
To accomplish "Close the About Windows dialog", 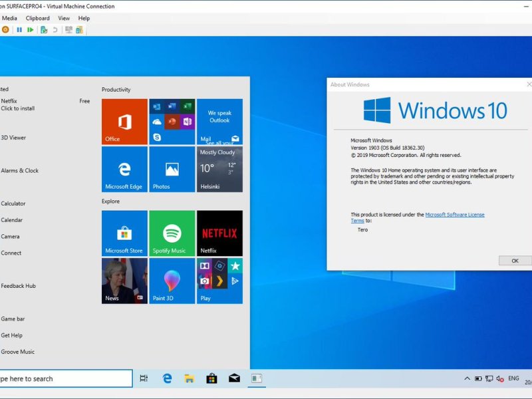I will pyautogui.click(x=529, y=84).
